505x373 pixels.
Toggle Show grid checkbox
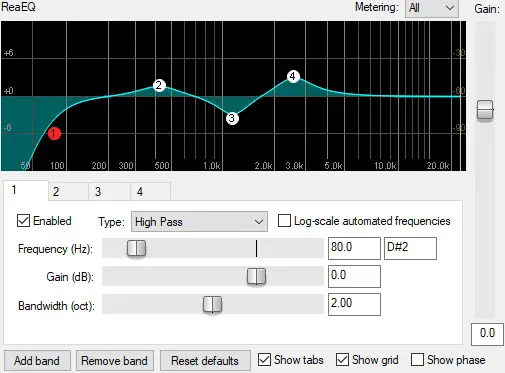point(342,360)
